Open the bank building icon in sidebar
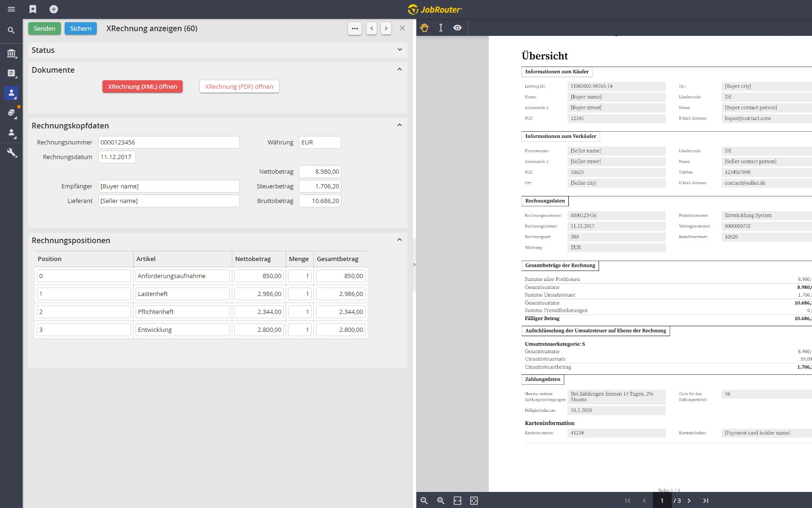 [x=11, y=53]
